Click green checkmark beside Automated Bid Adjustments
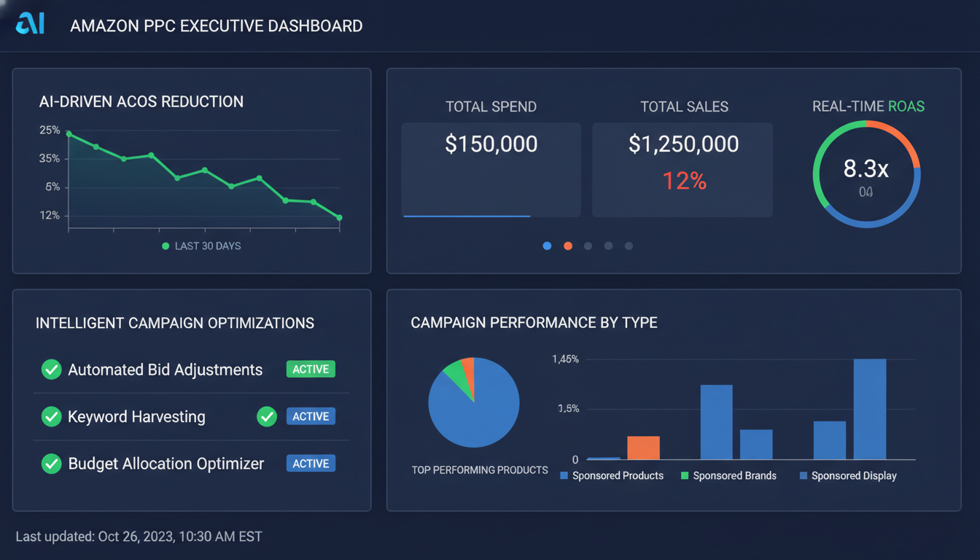 click(51, 370)
